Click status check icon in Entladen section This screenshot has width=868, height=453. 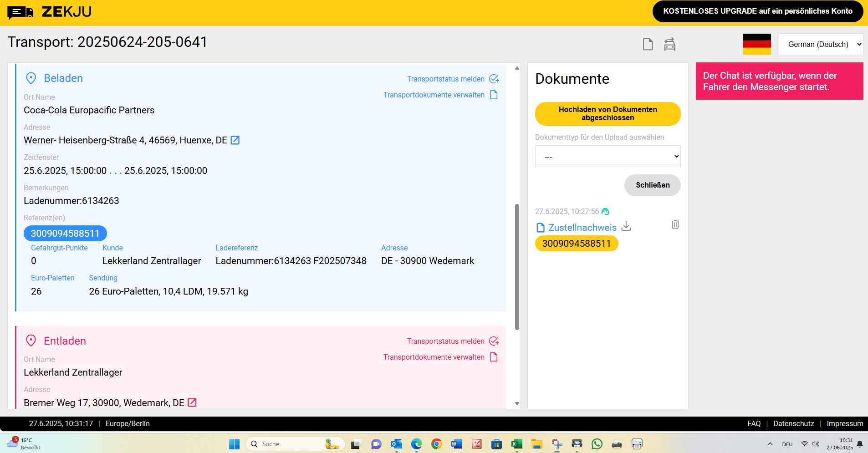(x=494, y=341)
